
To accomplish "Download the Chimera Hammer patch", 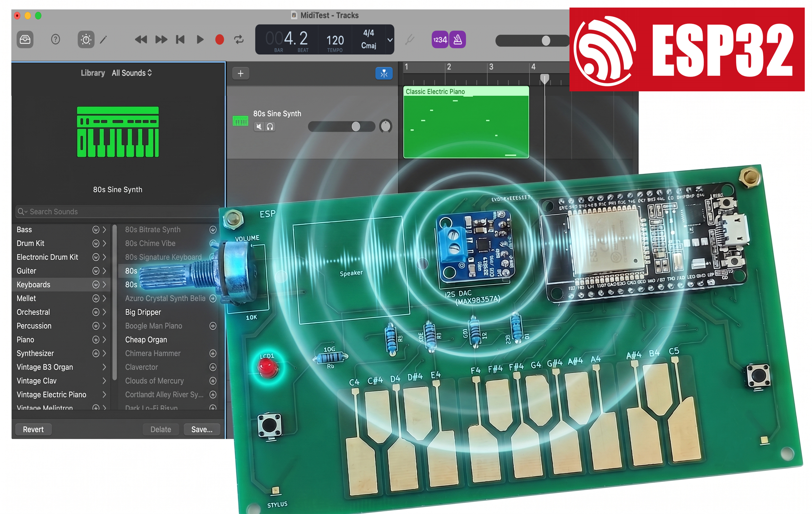I will point(213,353).
